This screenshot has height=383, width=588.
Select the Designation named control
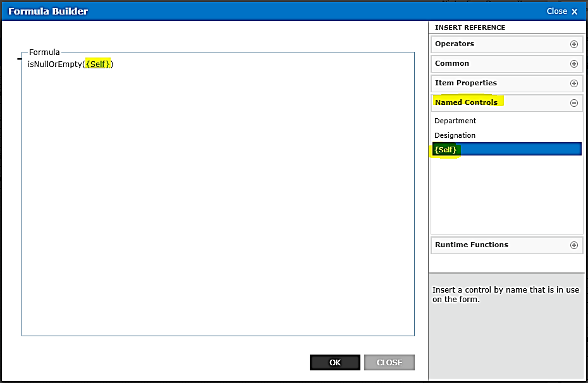455,135
